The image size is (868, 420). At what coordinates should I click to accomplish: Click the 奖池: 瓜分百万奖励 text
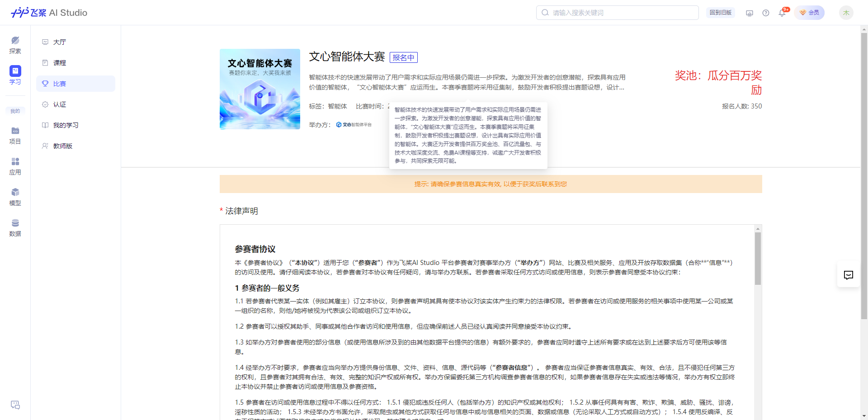pos(718,82)
